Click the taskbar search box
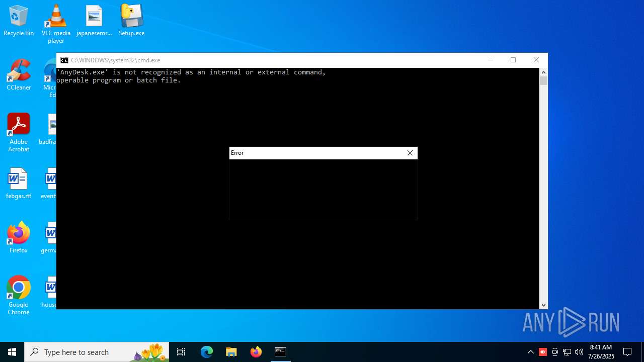The width and height of the screenshot is (644, 362). click(97, 352)
